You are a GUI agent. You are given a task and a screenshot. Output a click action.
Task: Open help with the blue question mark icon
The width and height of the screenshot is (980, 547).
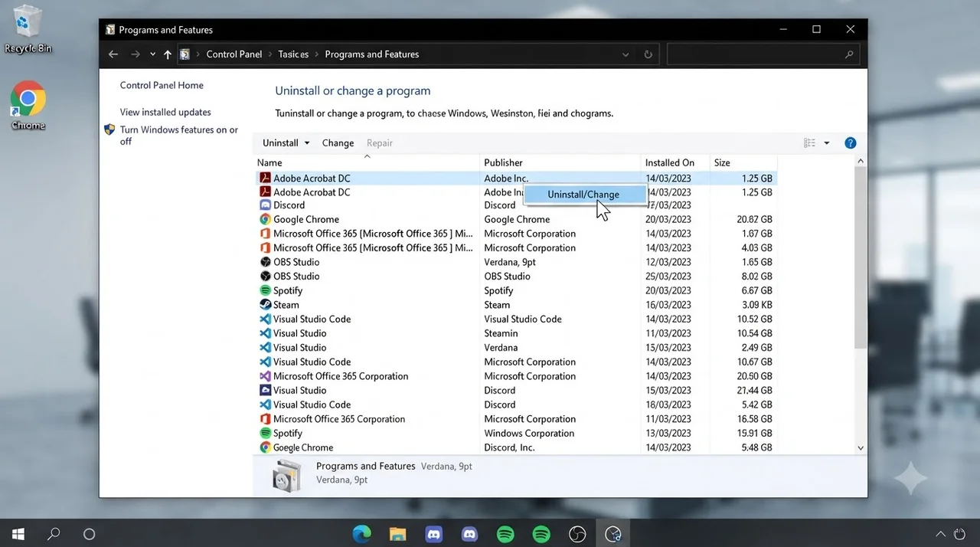click(x=850, y=143)
